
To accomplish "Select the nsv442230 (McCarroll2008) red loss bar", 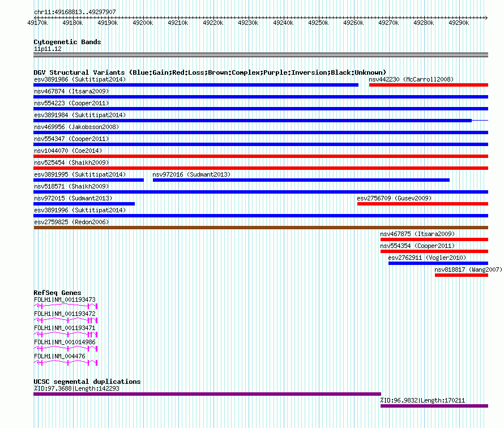I will point(429,85).
